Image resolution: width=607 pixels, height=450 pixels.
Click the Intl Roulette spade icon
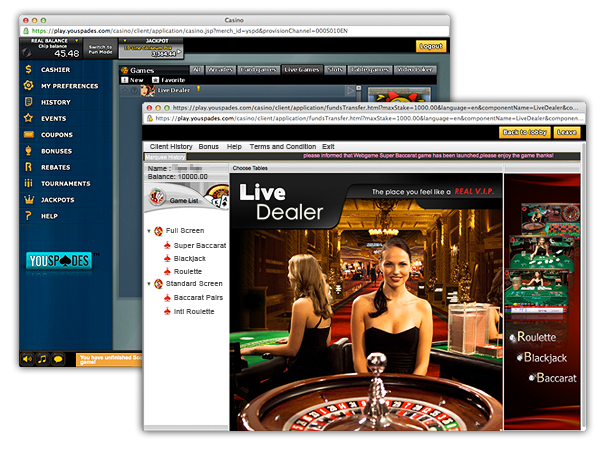(x=167, y=311)
